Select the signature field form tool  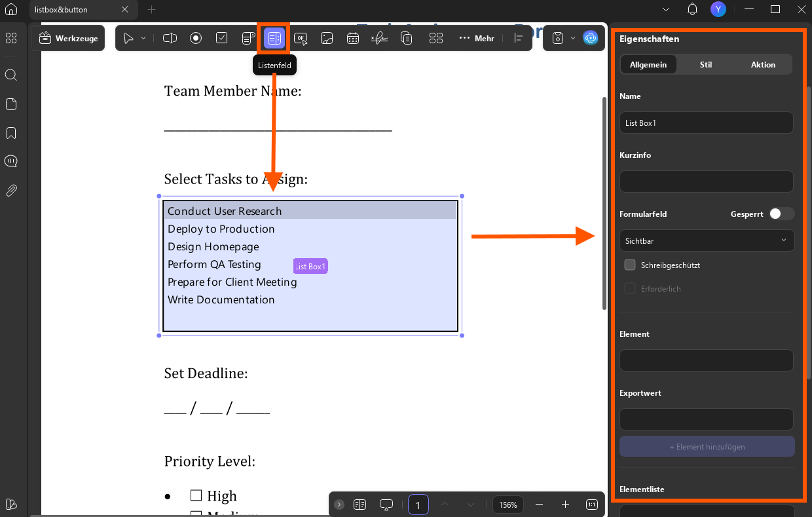(x=379, y=38)
